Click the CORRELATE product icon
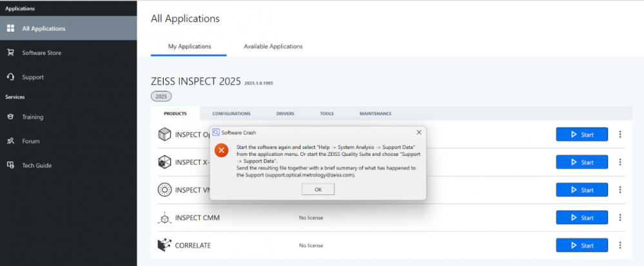This screenshot has height=266, width=644. pyautogui.click(x=164, y=245)
